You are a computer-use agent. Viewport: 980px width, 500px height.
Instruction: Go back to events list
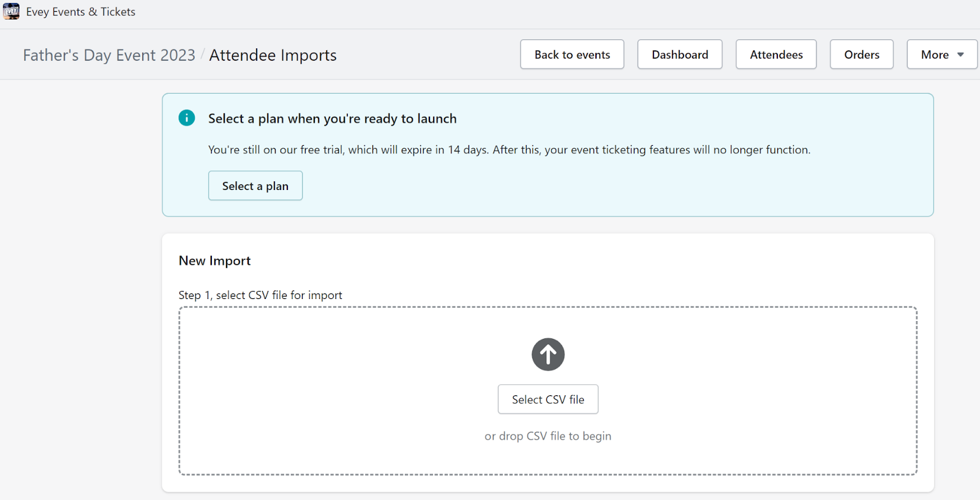point(572,55)
